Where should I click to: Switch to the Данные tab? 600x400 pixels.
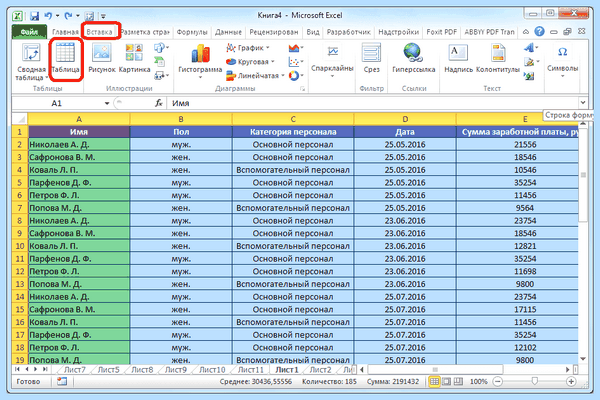pyautogui.click(x=228, y=32)
